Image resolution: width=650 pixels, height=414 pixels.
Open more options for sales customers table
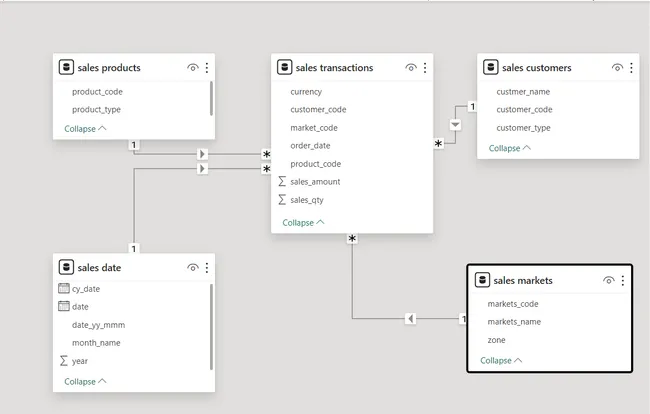click(x=631, y=68)
